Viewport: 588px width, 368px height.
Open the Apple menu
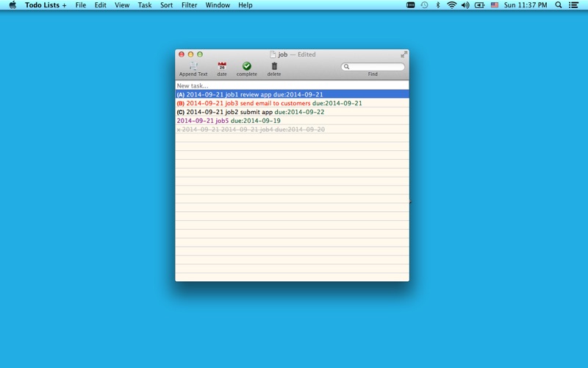coord(12,5)
